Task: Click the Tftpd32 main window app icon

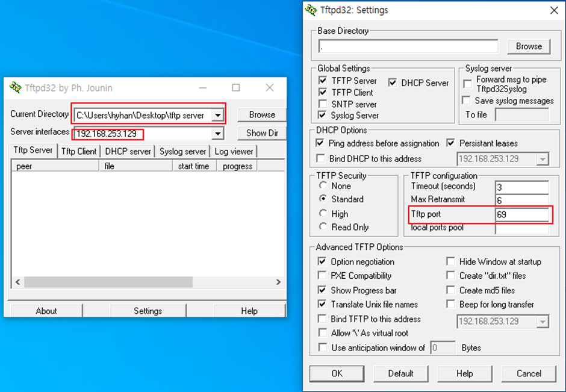Action: (x=15, y=87)
